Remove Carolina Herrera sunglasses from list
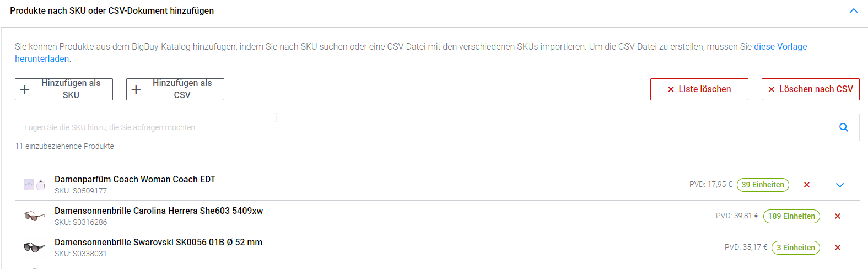This screenshot has width=868, height=269. point(838,216)
